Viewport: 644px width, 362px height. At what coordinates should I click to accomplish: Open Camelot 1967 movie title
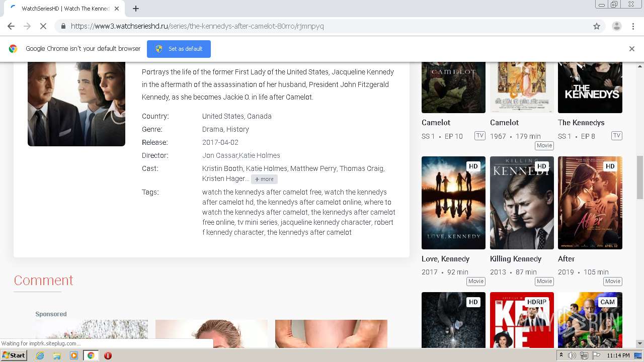click(x=504, y=123)
